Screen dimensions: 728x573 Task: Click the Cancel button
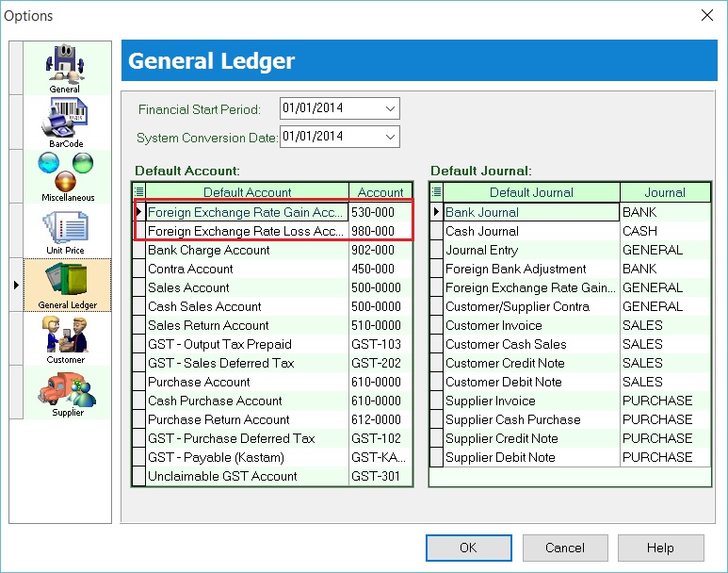click(565, 548)
